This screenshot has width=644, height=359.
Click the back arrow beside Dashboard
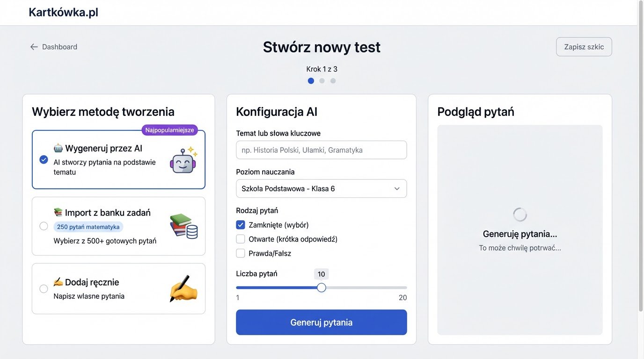click(x=33, y=46)
